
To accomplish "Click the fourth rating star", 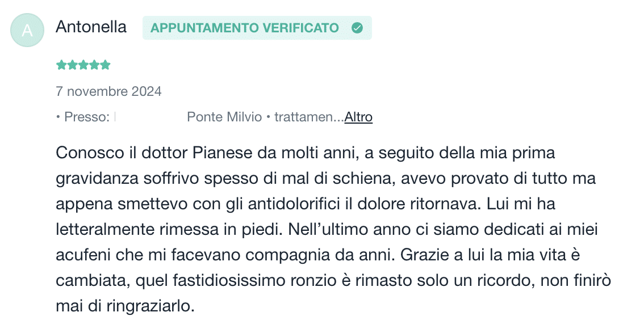I will pyautogui.click(x=94, y=65).
